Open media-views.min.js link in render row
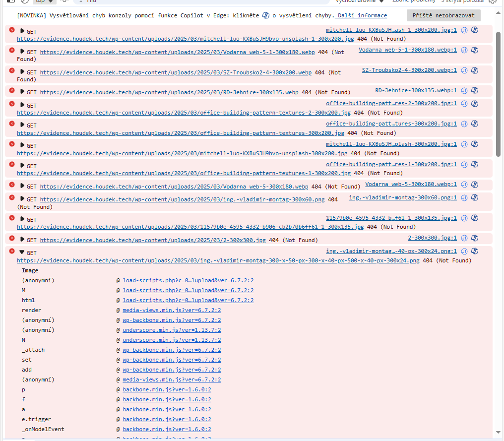Viewport: 504px width, 441px height. [x=172, y=310]
